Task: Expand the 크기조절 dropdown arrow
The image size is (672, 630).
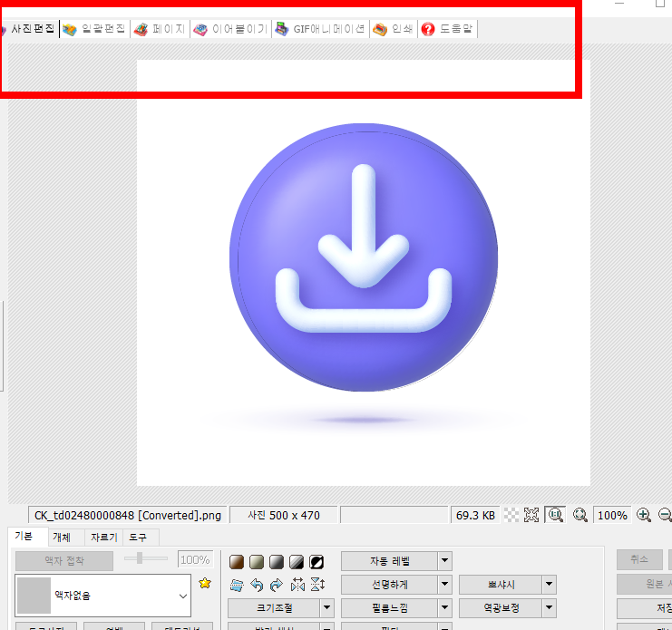Action: pyautogui.click(x=327, y=607)
